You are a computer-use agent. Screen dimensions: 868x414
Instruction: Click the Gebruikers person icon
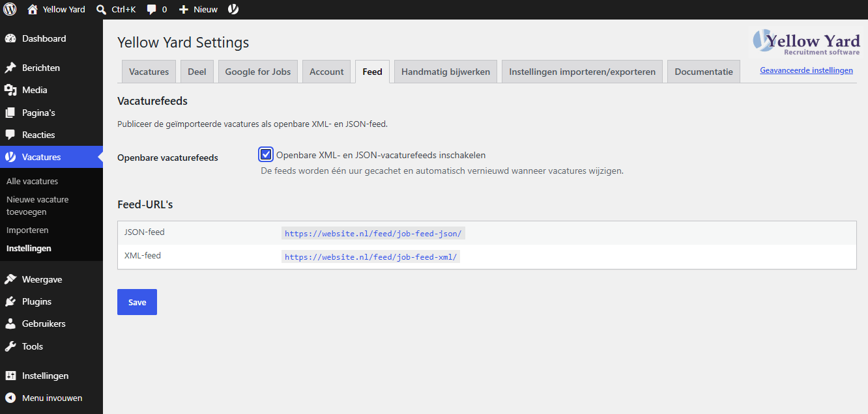(x=10, y=324)
